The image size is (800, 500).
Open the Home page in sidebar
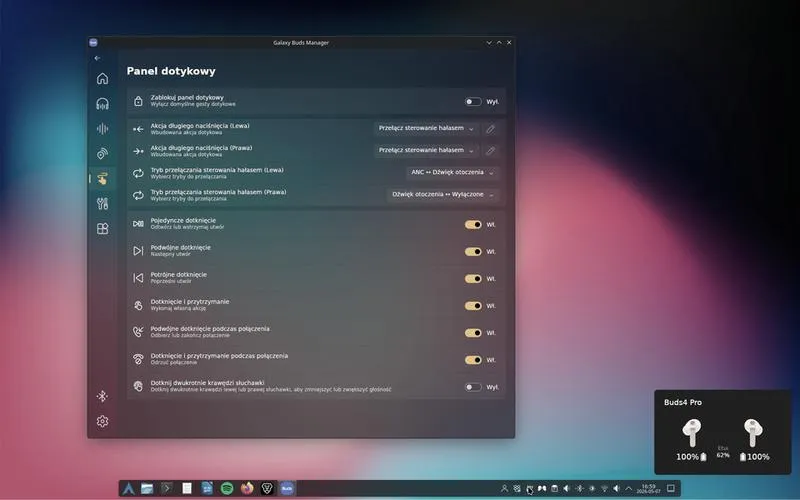pyautogui.click(x=103, y=79)
